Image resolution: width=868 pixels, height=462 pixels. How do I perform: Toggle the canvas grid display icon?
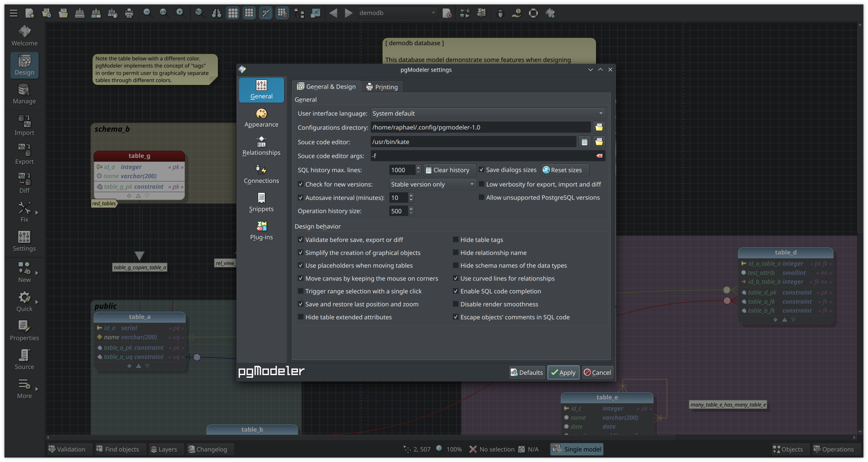(x=233, y=13)
